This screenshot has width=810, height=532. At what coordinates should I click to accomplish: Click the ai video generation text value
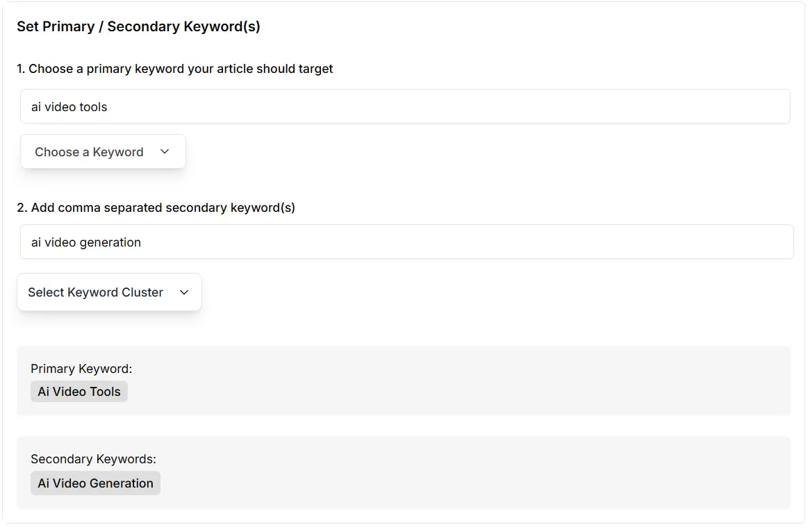click(85, 242)
